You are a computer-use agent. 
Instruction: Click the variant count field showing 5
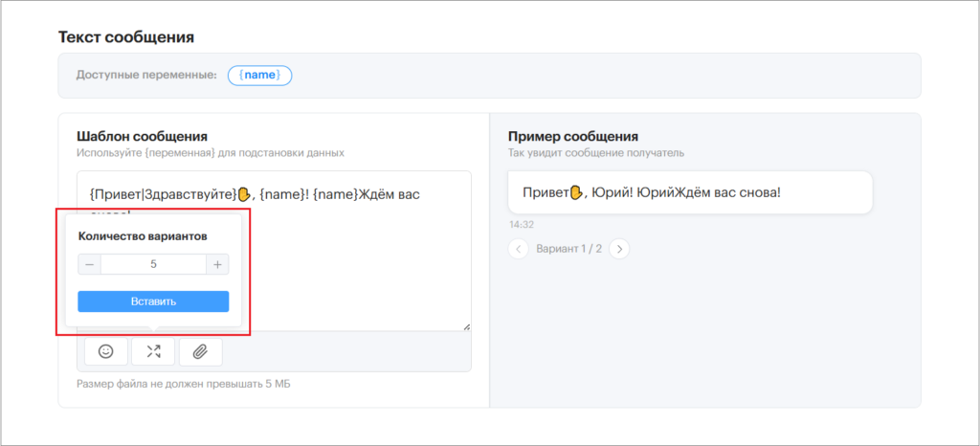point(154,264)
